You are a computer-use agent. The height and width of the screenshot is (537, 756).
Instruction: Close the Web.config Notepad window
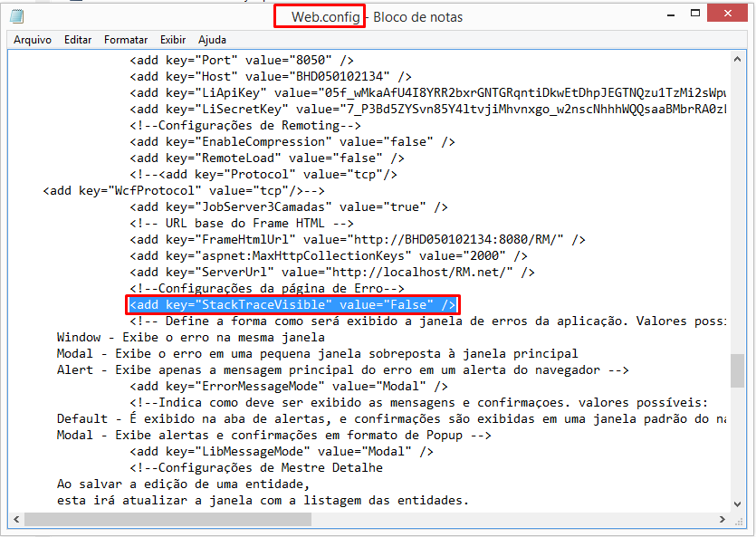(x=727, y=14)
